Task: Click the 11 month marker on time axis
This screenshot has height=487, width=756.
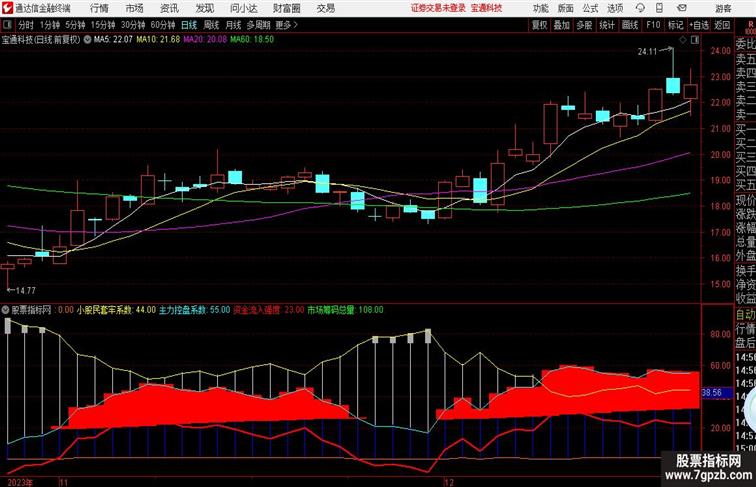Action: click(x=63, y=482)
